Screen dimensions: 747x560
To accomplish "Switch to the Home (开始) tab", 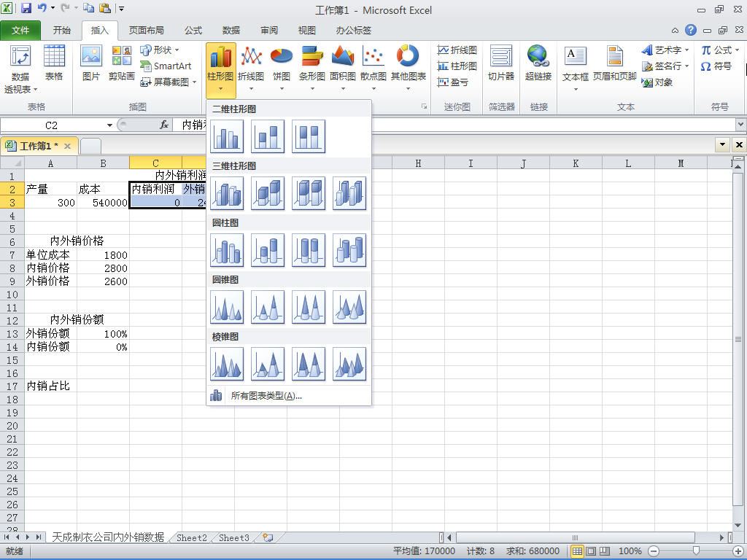I will coord(61,31).
